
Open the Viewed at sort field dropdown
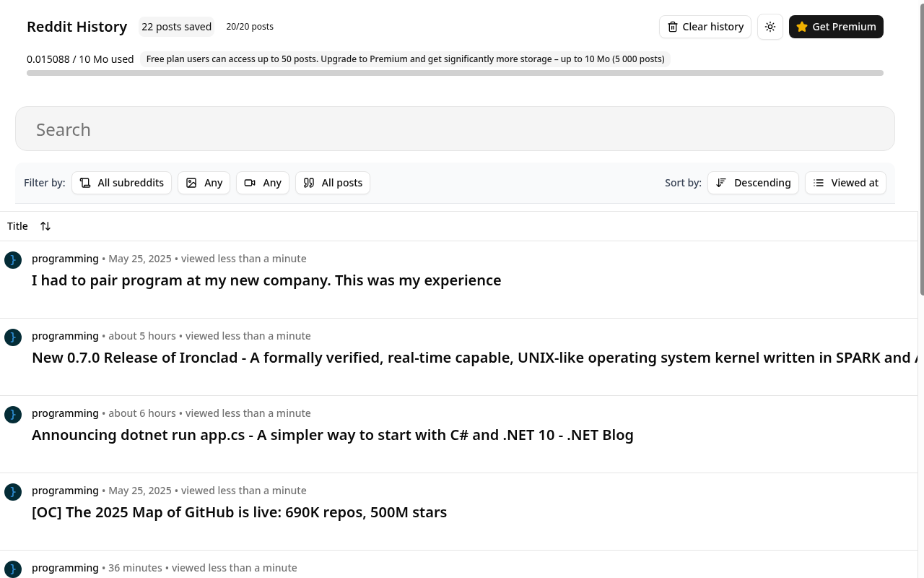845,183
